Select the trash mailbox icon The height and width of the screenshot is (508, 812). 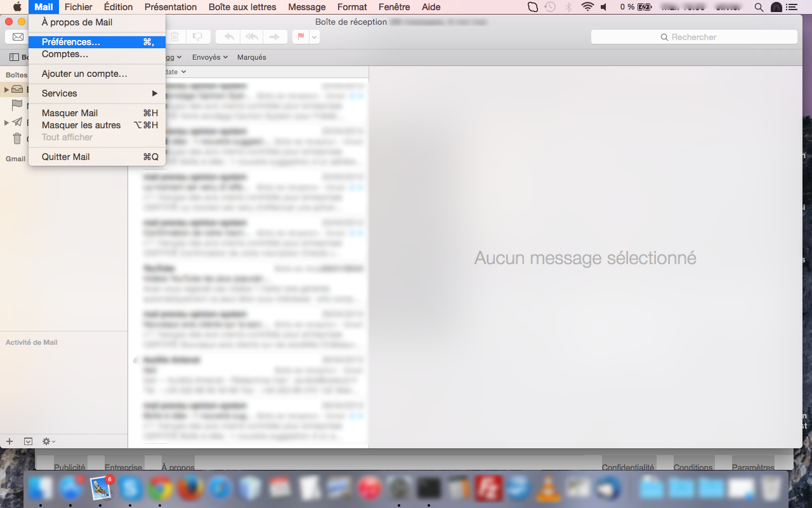point(17,138)
